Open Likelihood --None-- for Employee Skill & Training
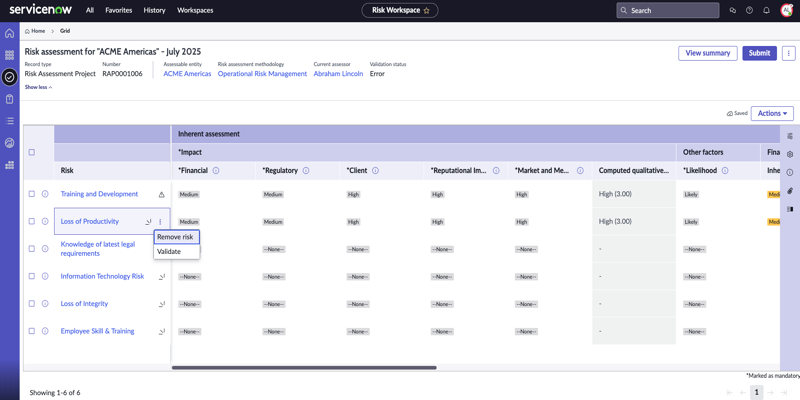The image size is (800, 400). click(x=694, y=331)
